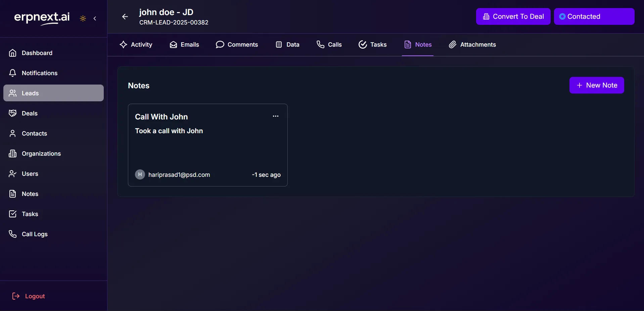Click the Calls phone icon tab
This screenshot has width=644, height=311.
[x=320, y=45]
